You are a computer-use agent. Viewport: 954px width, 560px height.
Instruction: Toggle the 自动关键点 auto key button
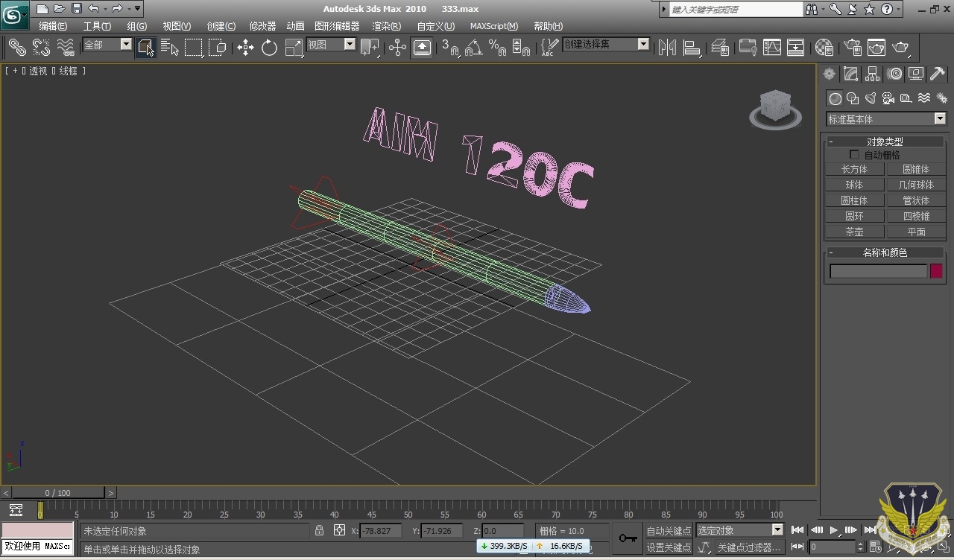[x=669, y=531]
